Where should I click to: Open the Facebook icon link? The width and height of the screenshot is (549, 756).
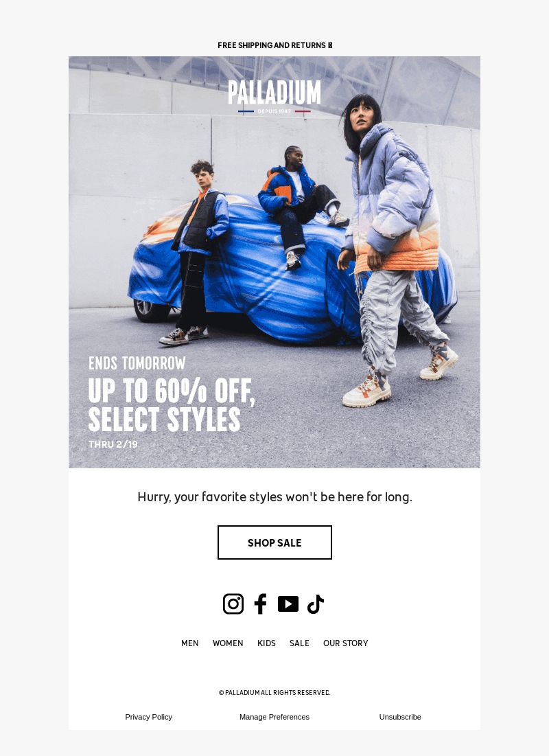[260, 604]
